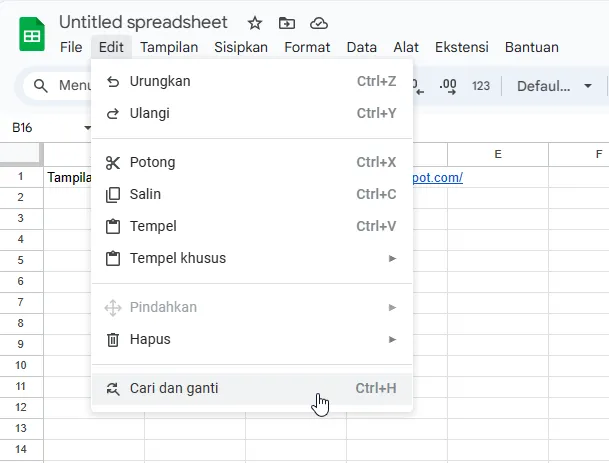Choose Ulangi (redo) from the Edit menu
Image resolution: width=609 pixels, height=463 pixels.
tap(150, 113)
